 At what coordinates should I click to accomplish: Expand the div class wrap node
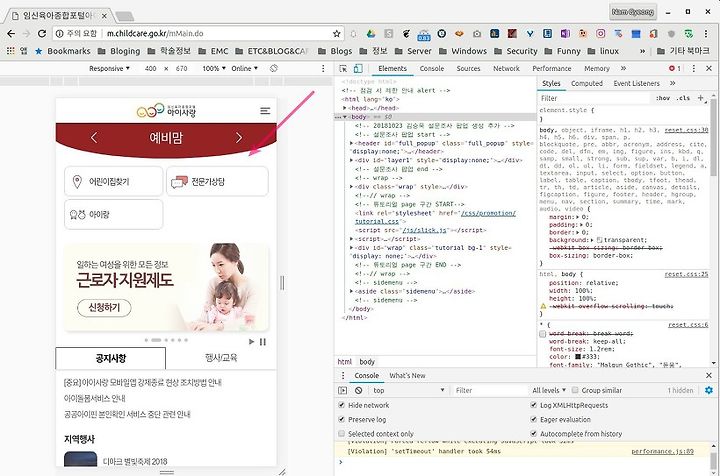coord(352,187)
